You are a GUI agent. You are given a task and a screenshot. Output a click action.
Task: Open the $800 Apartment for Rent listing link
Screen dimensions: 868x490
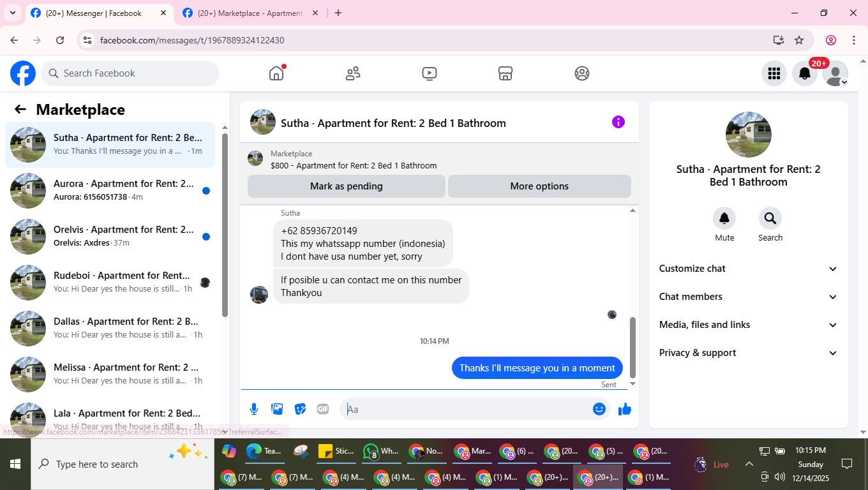click(x=354, y=165)
